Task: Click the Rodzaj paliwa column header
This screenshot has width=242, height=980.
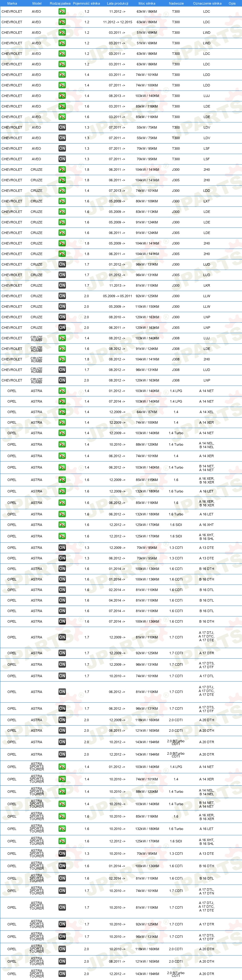Action: pyautogui.click(x=60, y=3)
